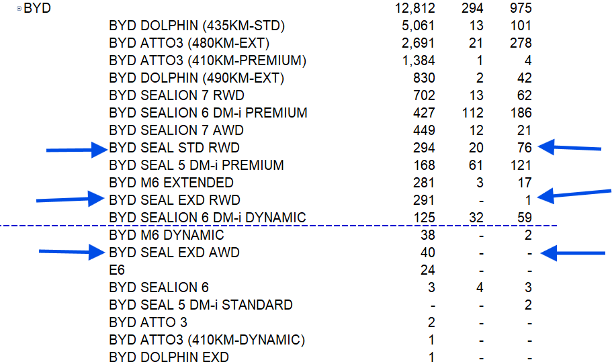Select row BYD SEAL 5 DM-i PREMIUM

196,165
